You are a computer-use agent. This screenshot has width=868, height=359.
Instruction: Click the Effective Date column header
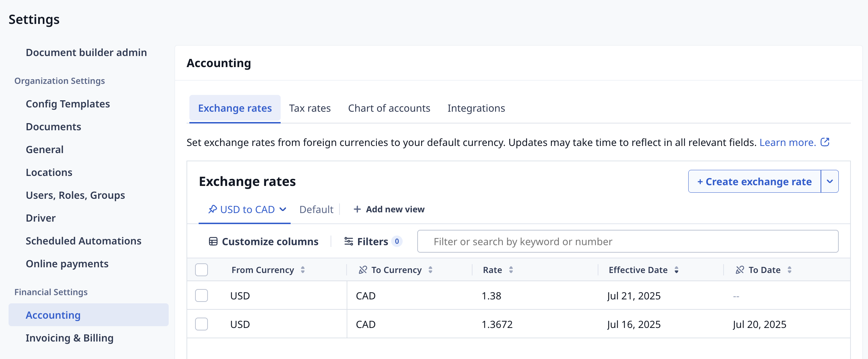click(638, 270)
